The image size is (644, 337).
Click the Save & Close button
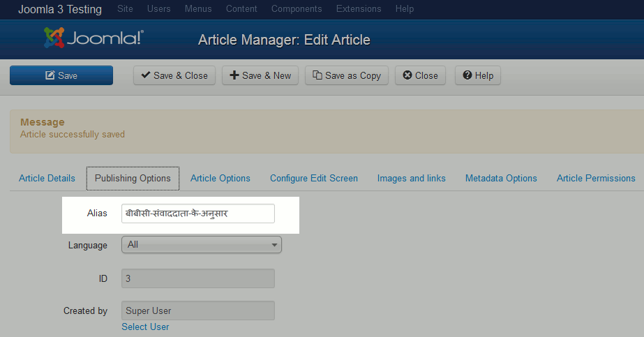coord(174,75)
